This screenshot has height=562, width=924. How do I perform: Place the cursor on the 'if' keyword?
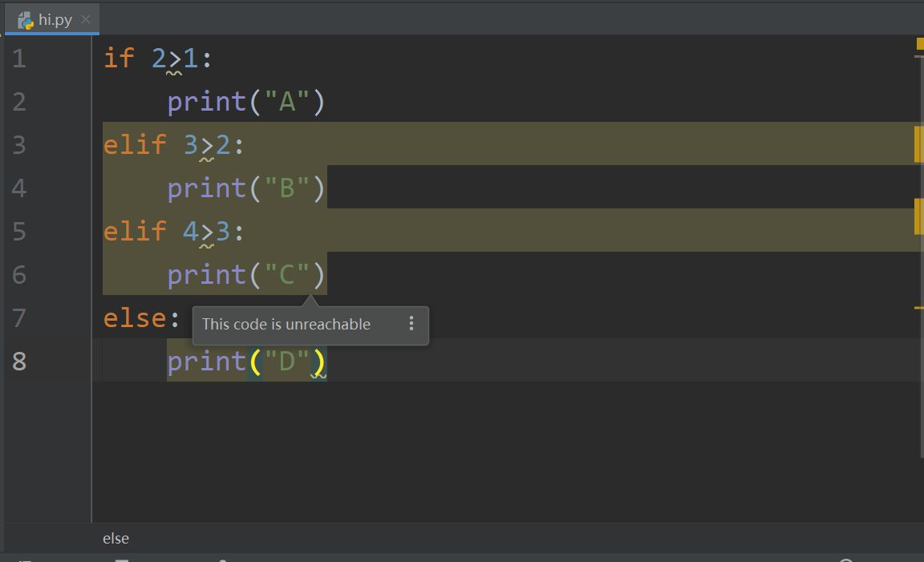coord(119,58)
